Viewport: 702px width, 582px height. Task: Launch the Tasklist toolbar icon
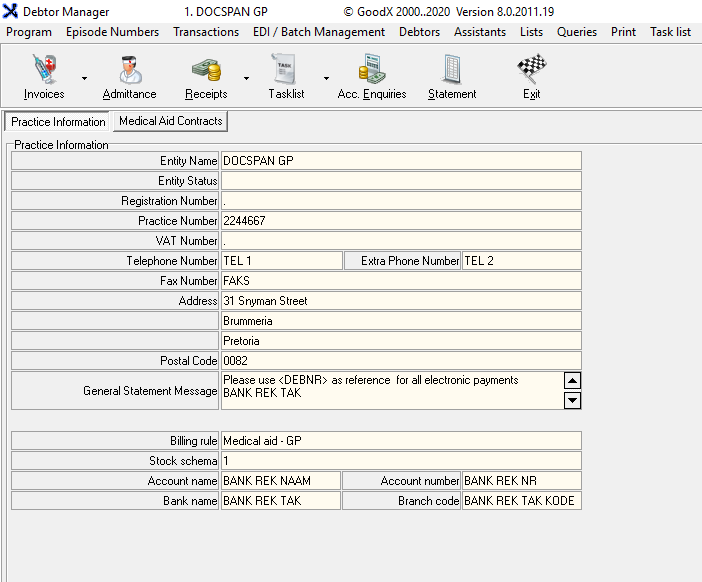(x=286, y=76)
